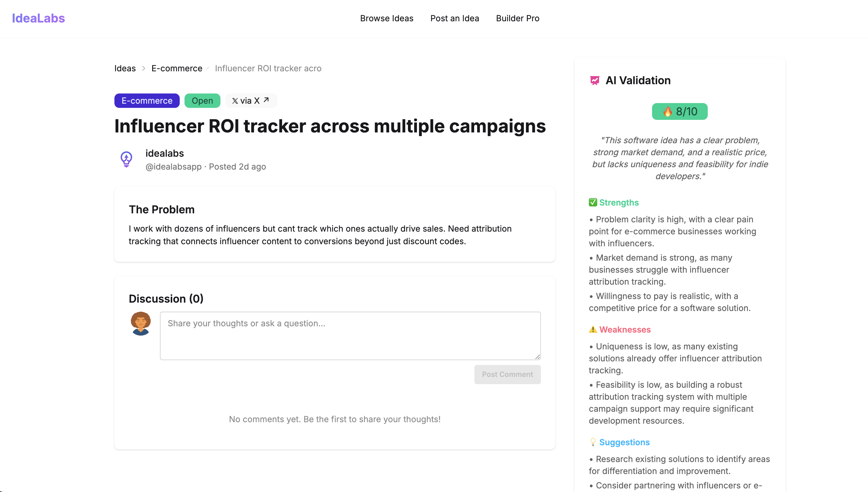Open the idealabs author name

(x=164, y=153)
